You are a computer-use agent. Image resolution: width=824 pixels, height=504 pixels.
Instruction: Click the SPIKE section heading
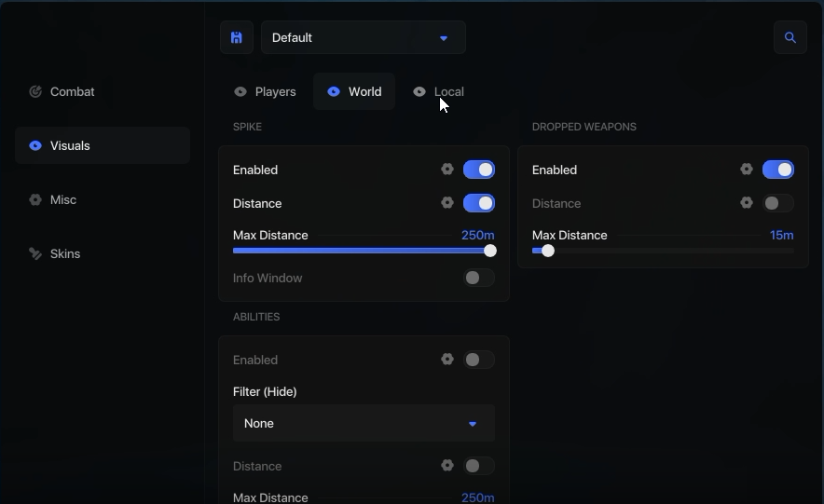(247, 127)
